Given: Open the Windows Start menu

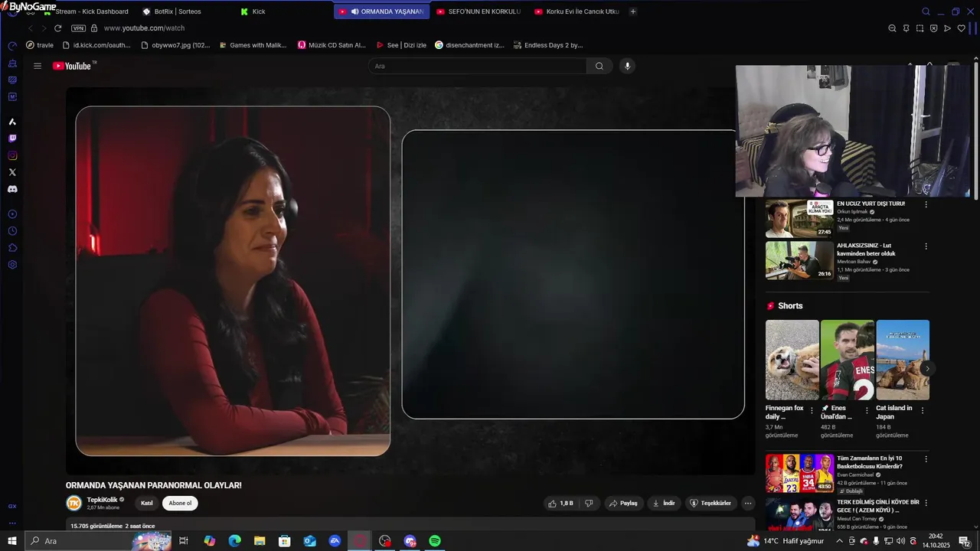Looking at the screenshot, I should (12, 541).
